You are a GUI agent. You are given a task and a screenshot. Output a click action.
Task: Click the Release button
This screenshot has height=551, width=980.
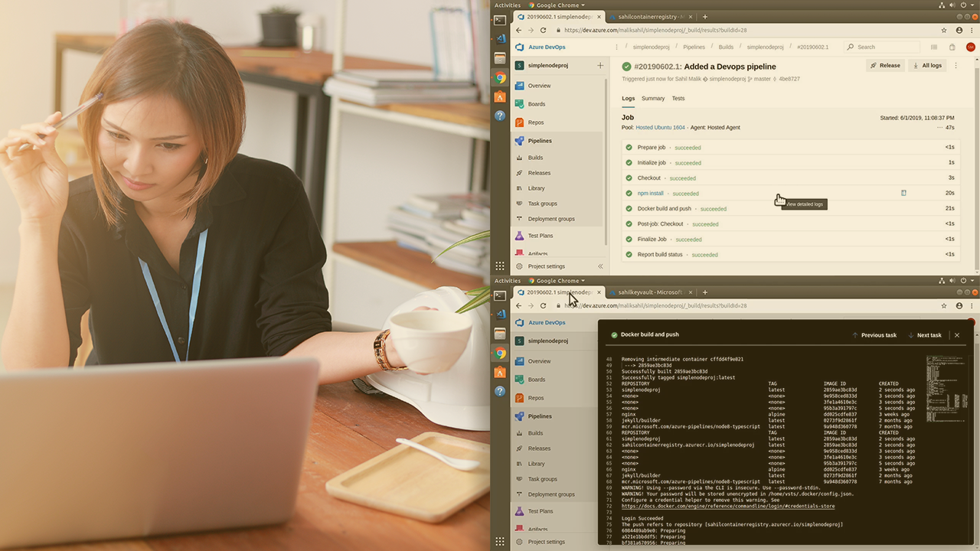884,66
